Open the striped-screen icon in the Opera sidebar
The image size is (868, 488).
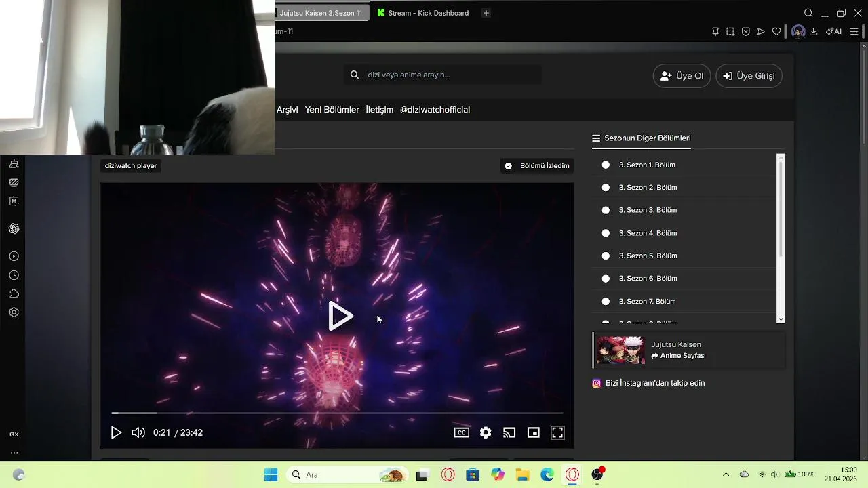(14, 182)
